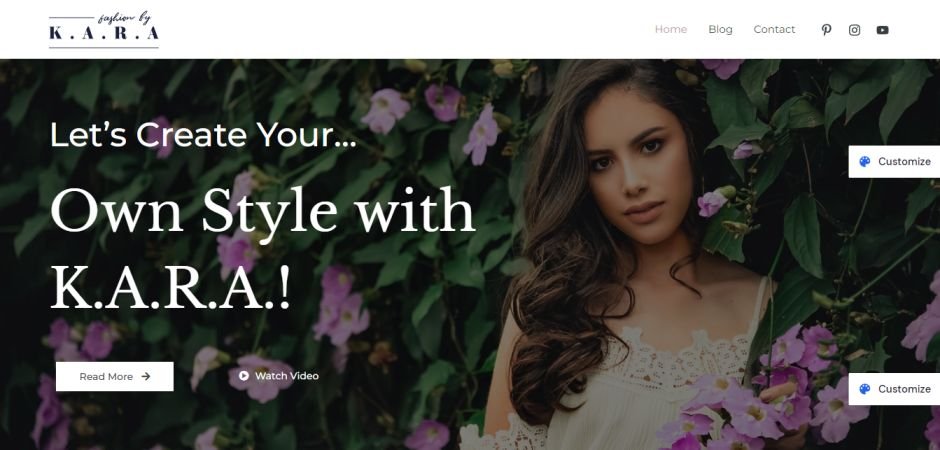Select the Let's Create Your... subheading
Screen dimensions: 940x450
[x=203, y=135]
